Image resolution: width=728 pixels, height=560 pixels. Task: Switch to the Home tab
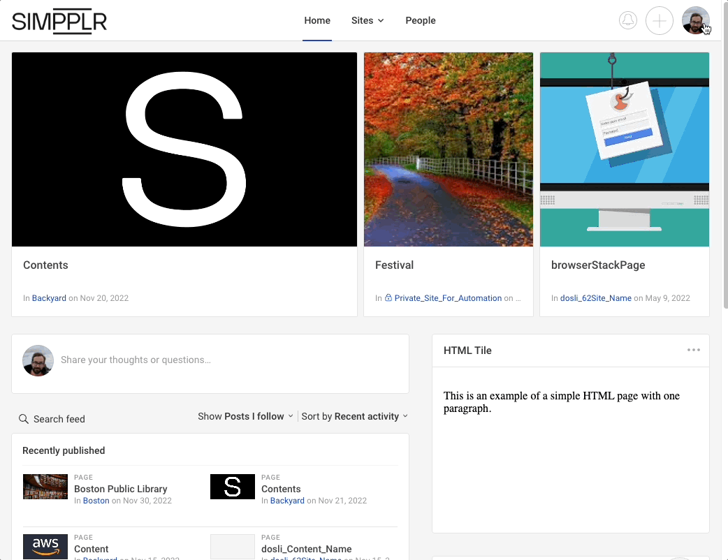(x=317, y=20)
